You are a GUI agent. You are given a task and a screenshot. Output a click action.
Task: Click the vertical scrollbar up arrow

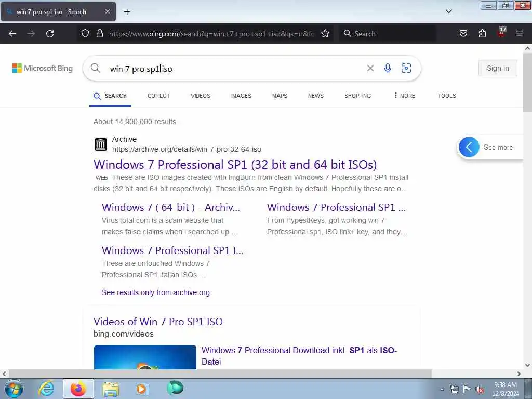[x=528, y=48]
